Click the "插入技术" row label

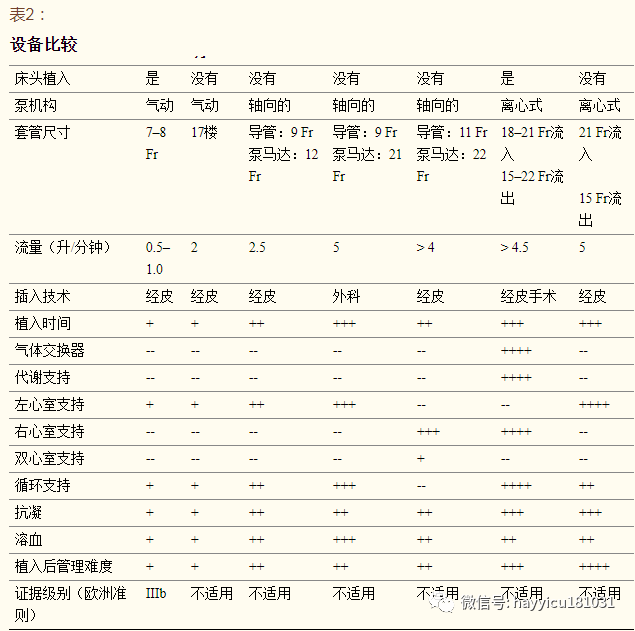pos(43,296)
